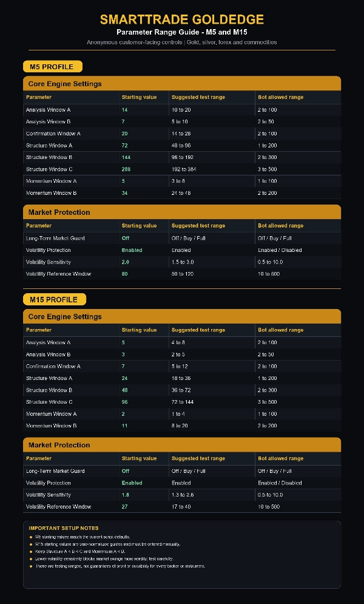Click M5 Volatility Protection "Enabled" starting value
This screenshot has width=364, height=604.
click(x=132, y=250)
